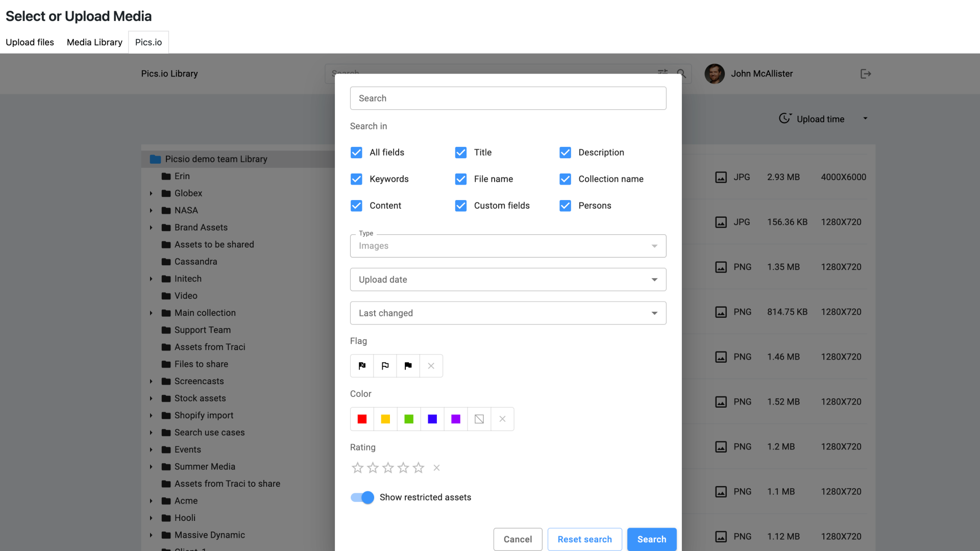The width and height of the screenshot is (980, 551).
Task: Open the Cassandra collection
Action: [x=195, y=262]
